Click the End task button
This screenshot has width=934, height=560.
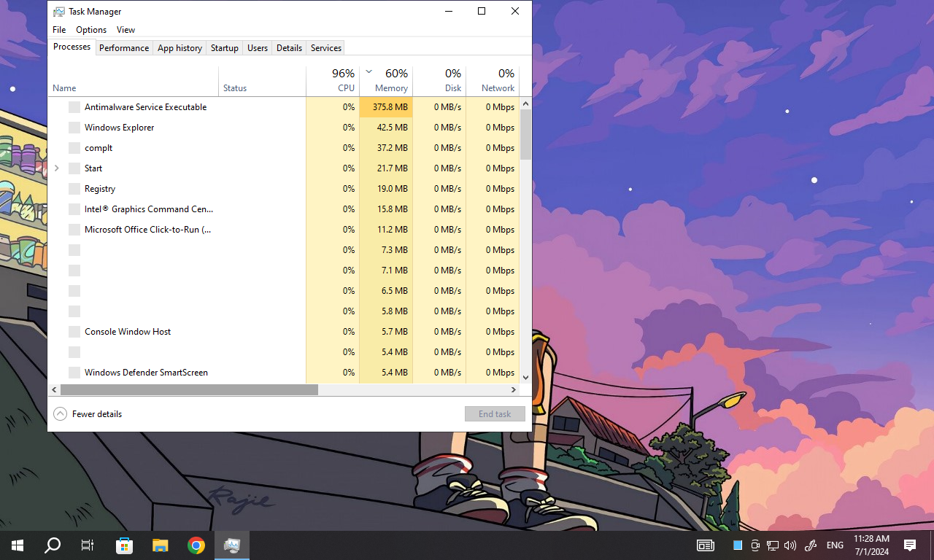point(495,414)
